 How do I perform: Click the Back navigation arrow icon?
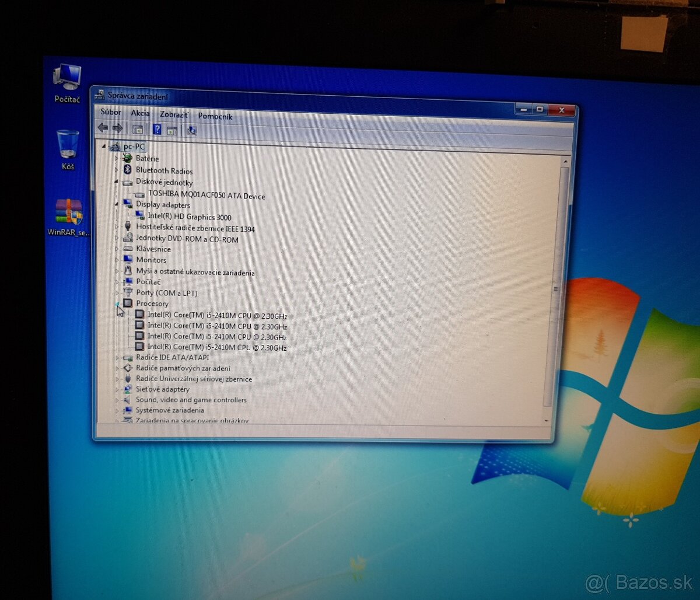104,127
